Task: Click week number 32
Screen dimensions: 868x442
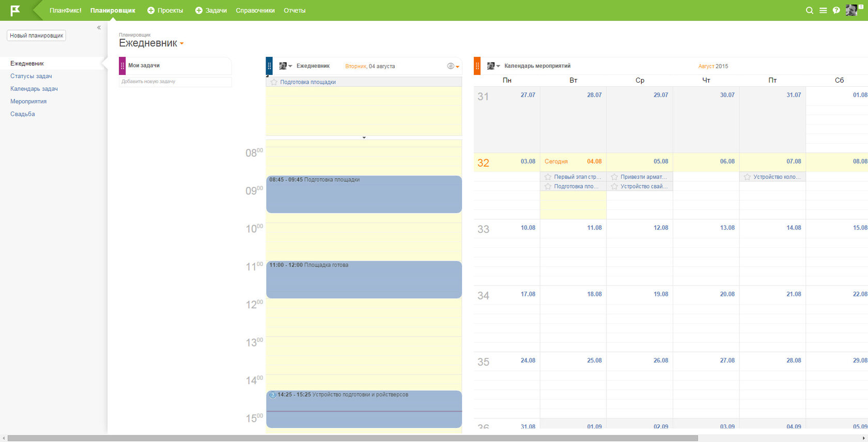Action: pyautogui.click(x=483, y=163)
